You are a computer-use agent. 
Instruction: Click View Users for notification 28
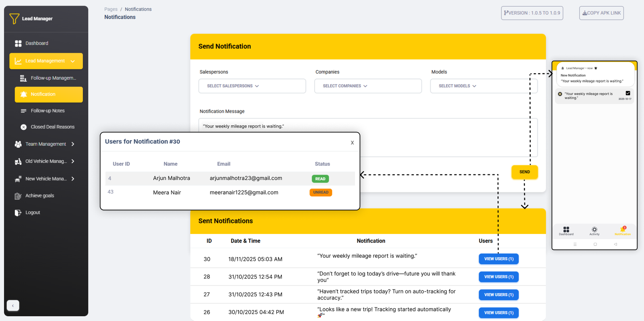pos(498,277)
